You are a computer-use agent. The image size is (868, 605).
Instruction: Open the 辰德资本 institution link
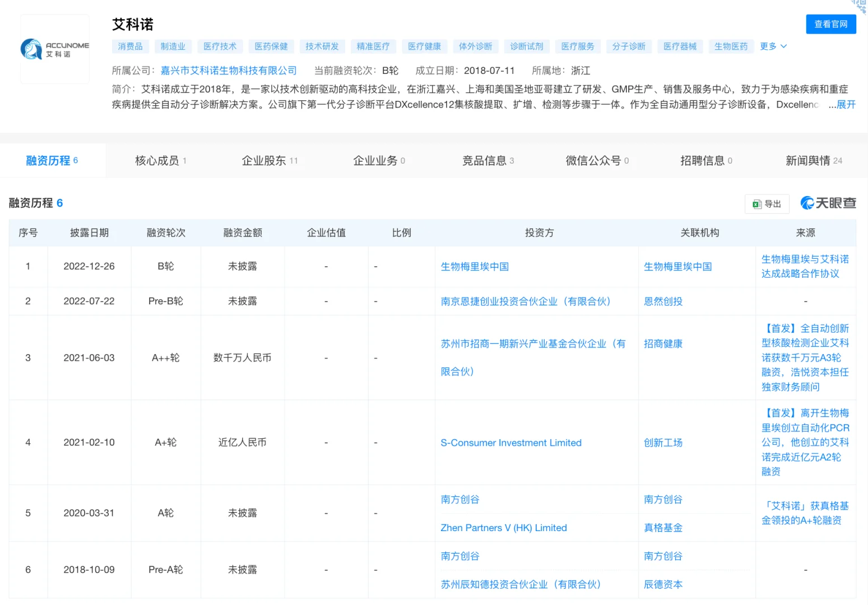point(663,584)
